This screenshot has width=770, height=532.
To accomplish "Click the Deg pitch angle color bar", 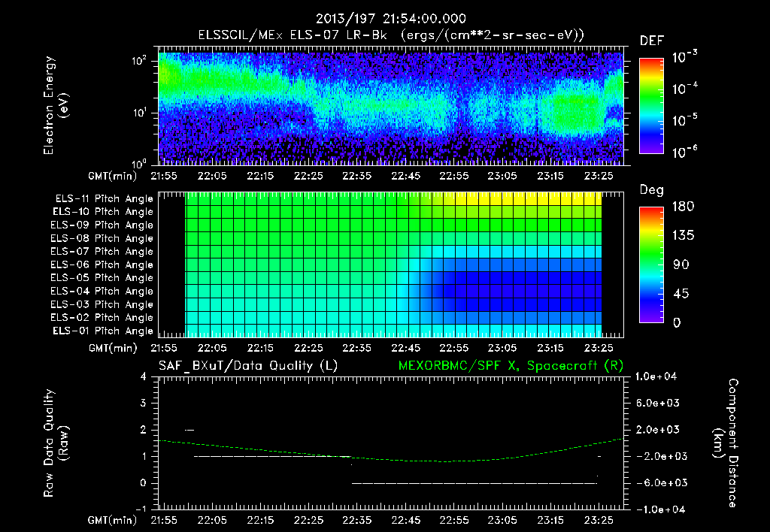I will (651, 264).
